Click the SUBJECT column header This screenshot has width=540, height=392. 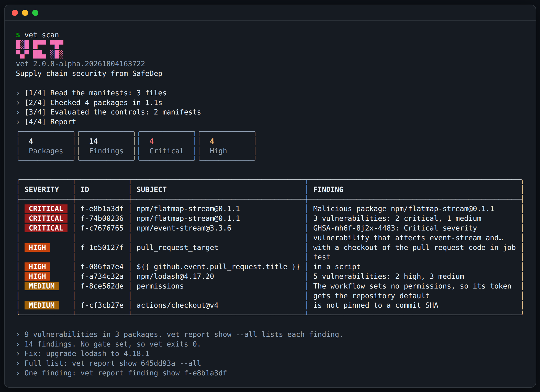click(x=152, y=189)
